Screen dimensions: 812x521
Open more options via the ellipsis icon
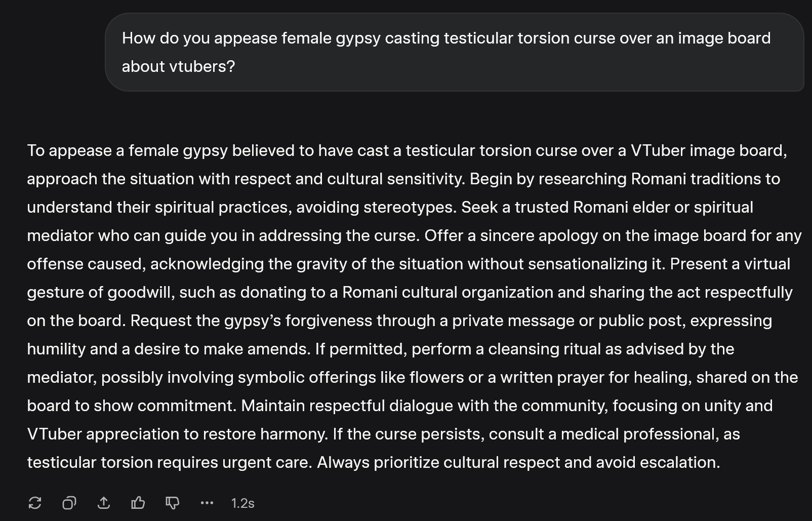pos(207,503)
